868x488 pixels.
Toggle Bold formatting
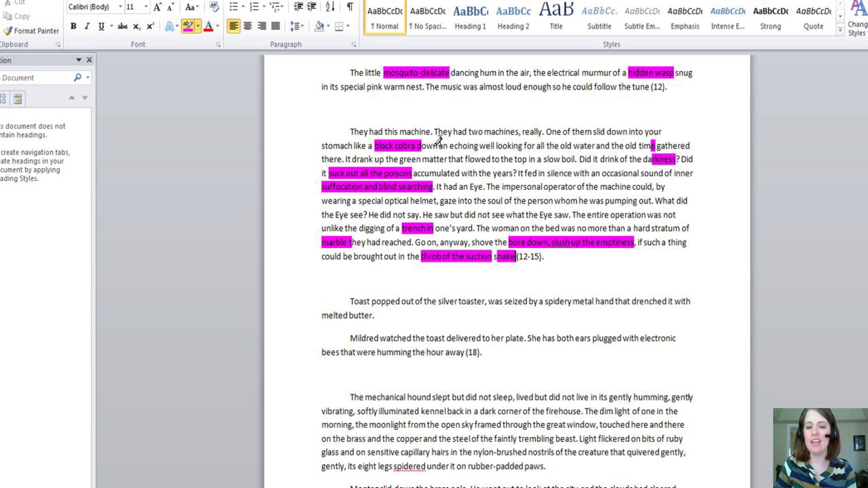tap(73, 26)
